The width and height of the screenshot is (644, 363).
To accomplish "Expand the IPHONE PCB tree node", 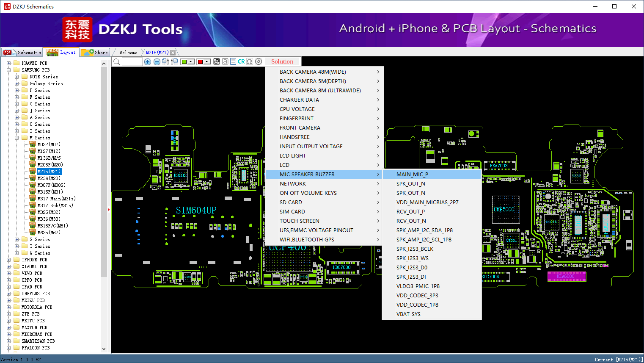I will (x=9, y=260).
